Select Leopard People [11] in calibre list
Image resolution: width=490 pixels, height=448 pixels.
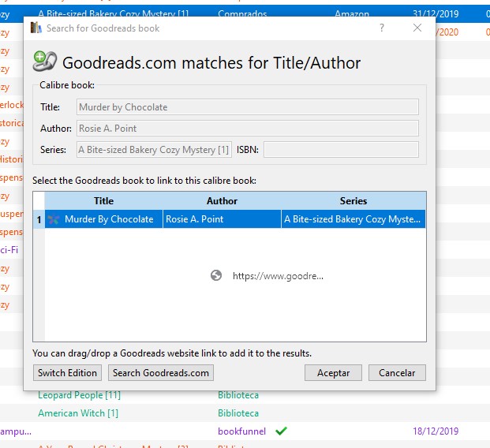(79, 395)
